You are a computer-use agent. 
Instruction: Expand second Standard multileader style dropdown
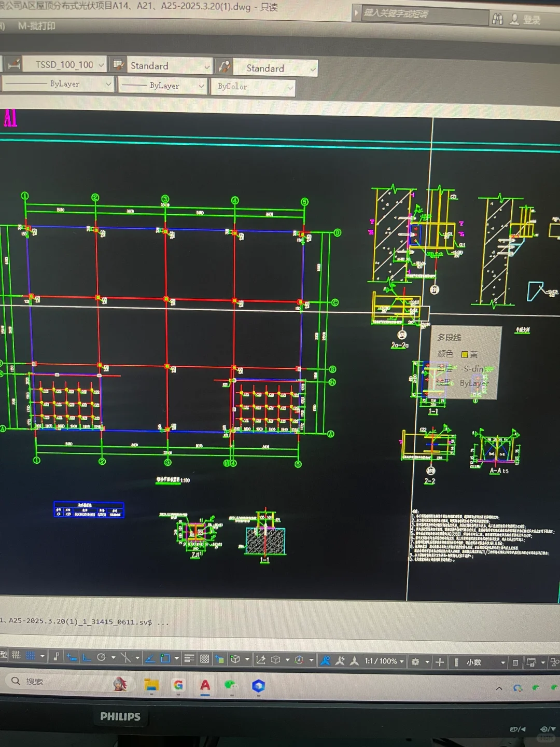[x=313, y=68]
